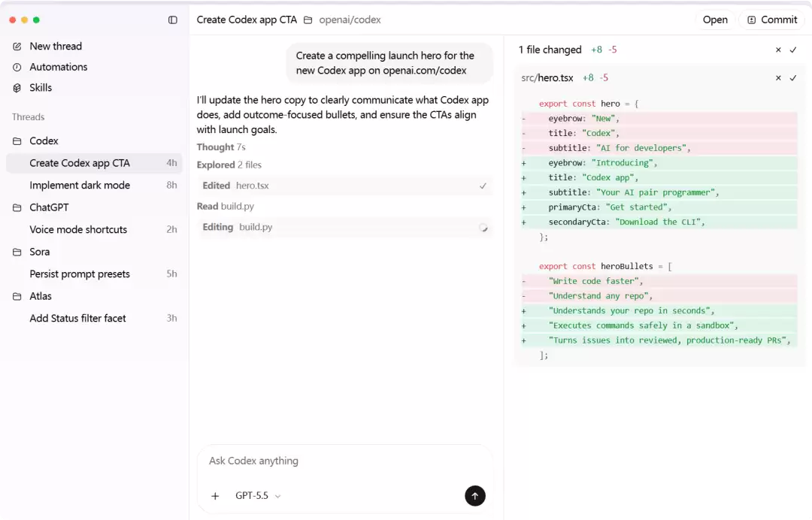Viewport: 812px width, 520px height.
Task: Accept all changes with the header checkmark
Action: [793, 50]
